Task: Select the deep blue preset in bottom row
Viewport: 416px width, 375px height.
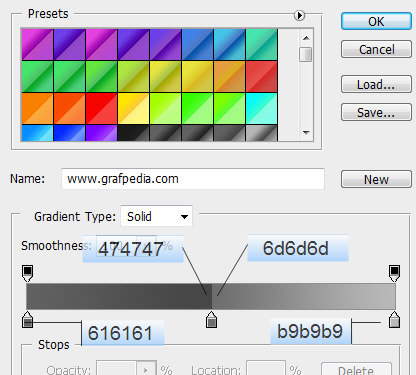Action: pyautogui.click(x=70, y=133)
